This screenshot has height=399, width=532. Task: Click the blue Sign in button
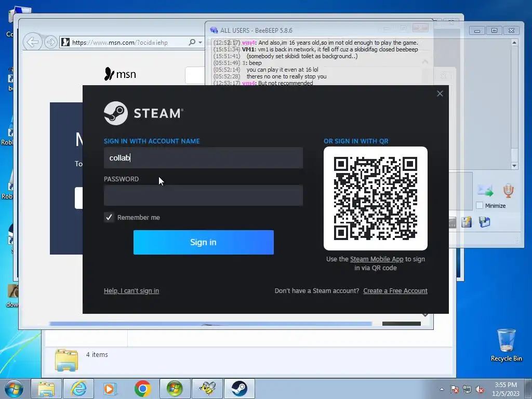pos(203,242)
